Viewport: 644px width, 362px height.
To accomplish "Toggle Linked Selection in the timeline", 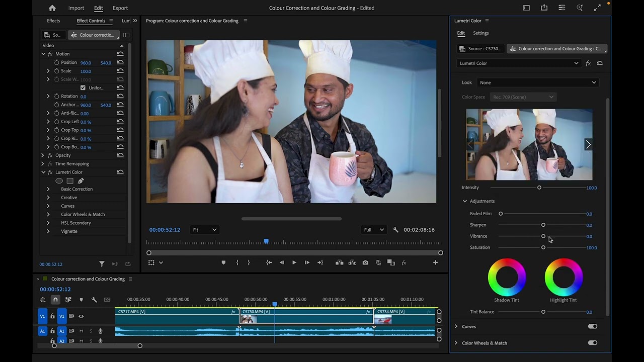I will tap(68, 300).
